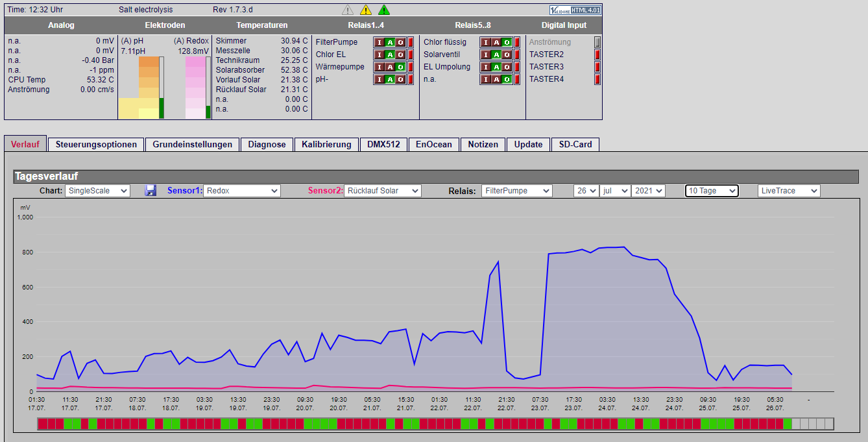Click the TASTER3 red input indicator
868x442 pixels.
pyautogui.click(x=597, y=67)
